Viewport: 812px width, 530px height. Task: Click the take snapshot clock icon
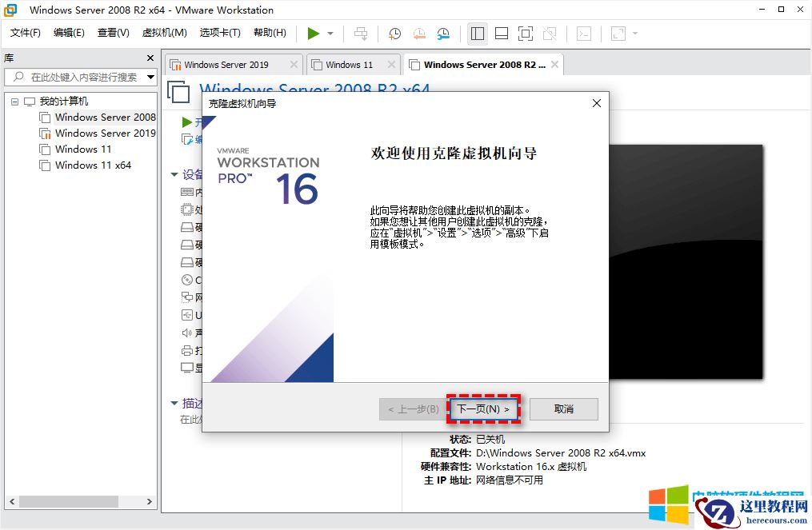point(394,34)
